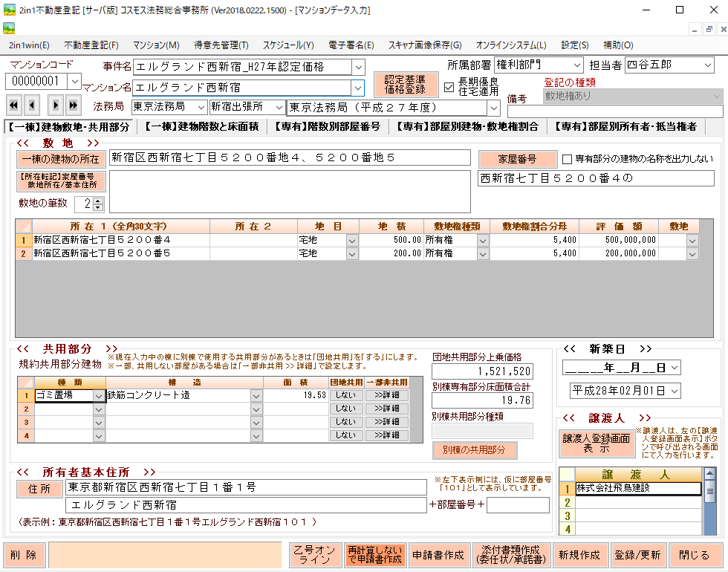The width and height of the screenshot is (728, 572).
Task: Open 所属部署 dropdown
Action: point(577,65)
